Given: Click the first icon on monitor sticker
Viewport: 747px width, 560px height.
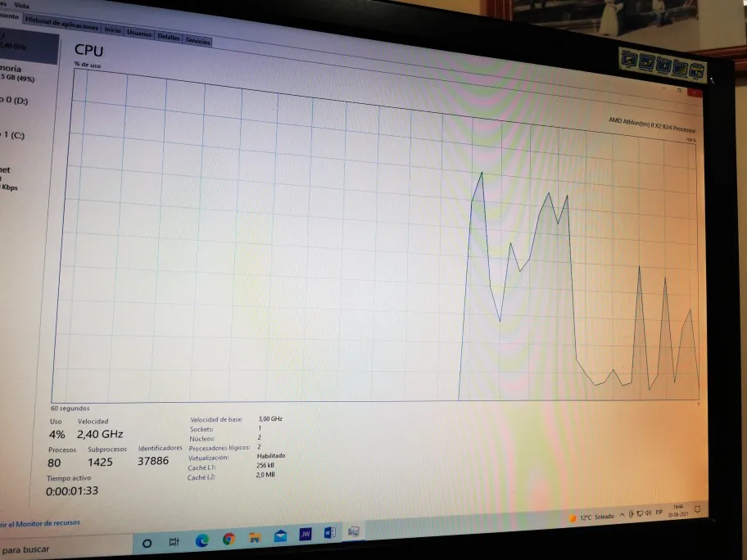Looking at the screenshot, I should tap(629, 60).
